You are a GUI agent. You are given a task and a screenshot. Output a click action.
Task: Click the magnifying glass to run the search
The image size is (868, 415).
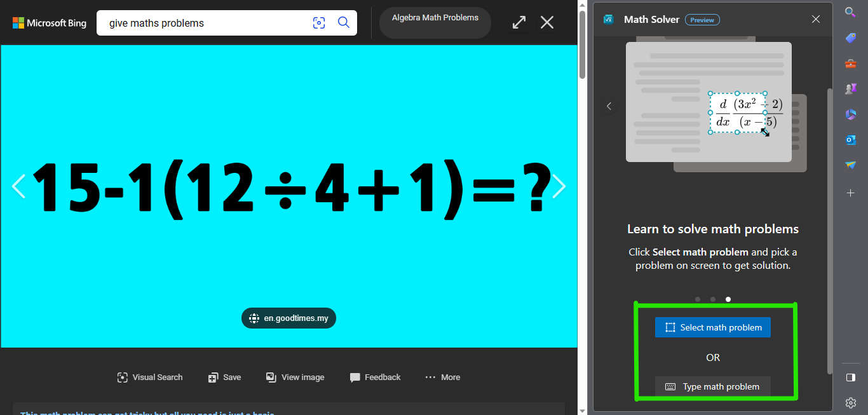344,22
